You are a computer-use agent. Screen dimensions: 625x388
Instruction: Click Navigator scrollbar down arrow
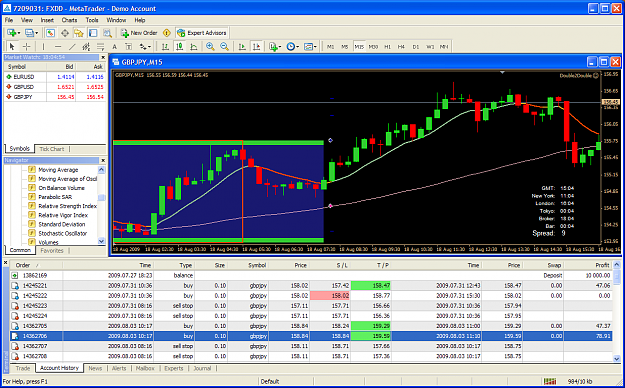[101, 241]
